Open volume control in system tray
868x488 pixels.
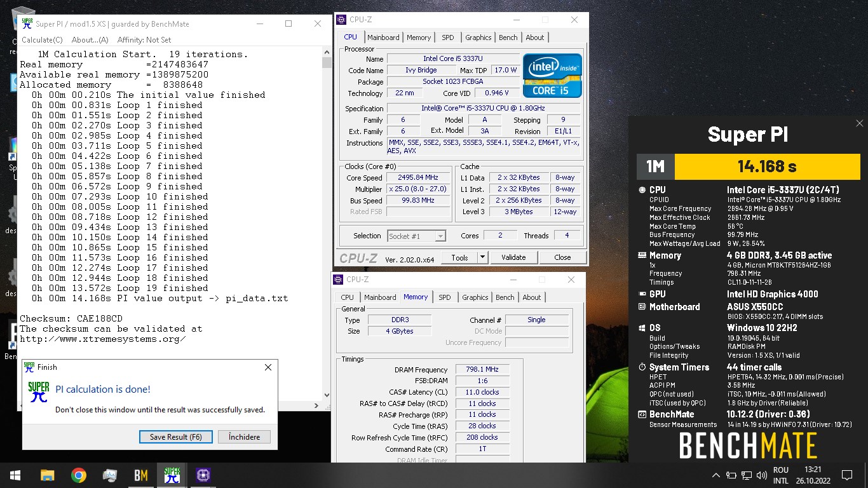tap(762, 475)
